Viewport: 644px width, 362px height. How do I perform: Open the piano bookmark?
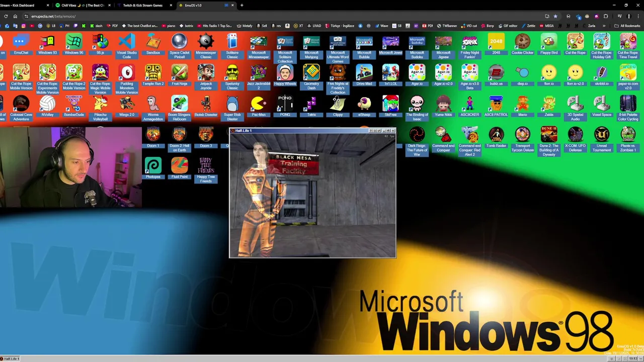coord(169,26)
